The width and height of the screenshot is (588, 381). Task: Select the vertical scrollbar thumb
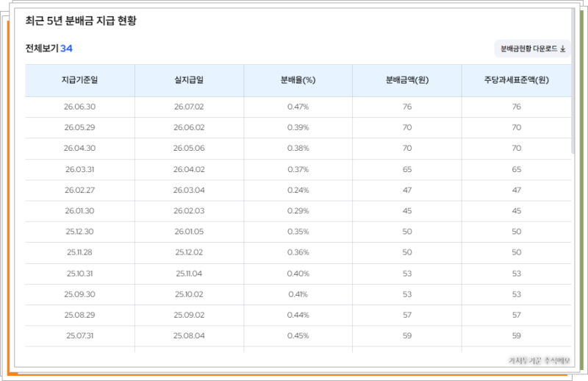573,81
